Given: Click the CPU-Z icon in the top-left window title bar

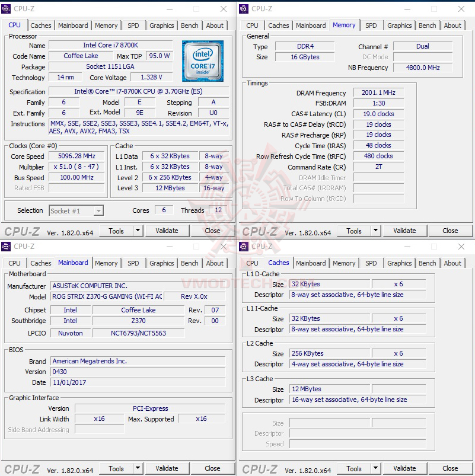Looking at the screenshot, I should pos(7,8).
